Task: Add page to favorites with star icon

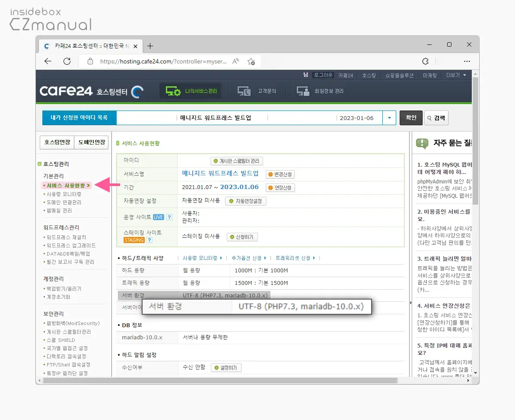Action: point(251,61)
